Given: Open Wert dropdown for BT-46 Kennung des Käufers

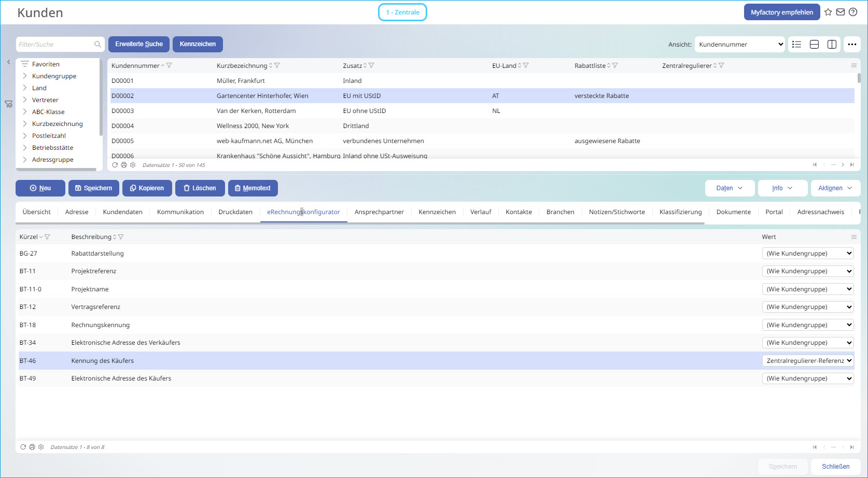Looking at the screenshot, I should click(808, 361).
